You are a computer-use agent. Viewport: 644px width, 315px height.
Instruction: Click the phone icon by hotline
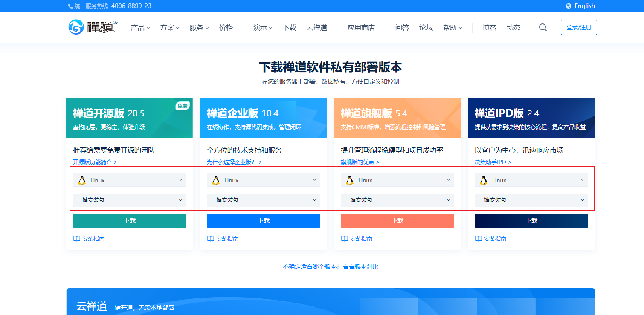coord(70,6)
